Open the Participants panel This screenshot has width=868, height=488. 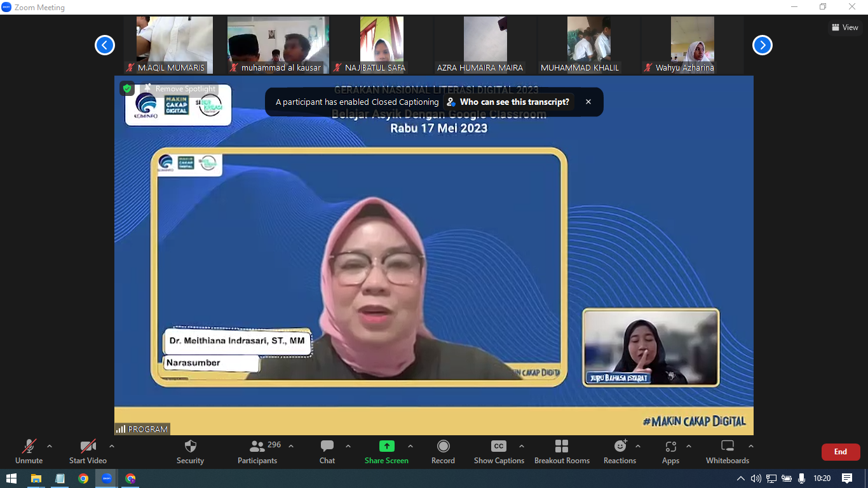[x=257, y=451]
